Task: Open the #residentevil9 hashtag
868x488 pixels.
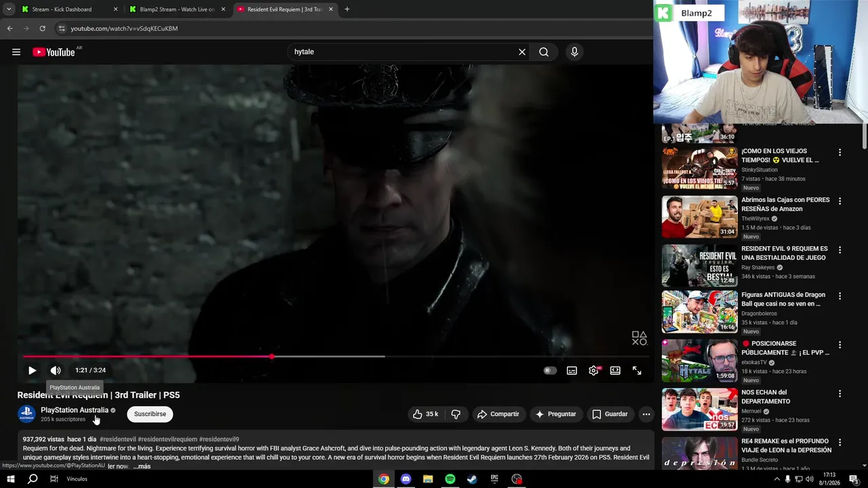Action: [x=219, y=439]
